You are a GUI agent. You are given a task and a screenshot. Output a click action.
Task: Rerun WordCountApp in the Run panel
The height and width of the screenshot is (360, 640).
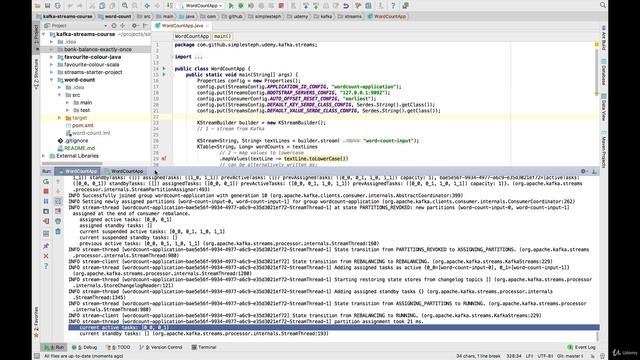46,181
